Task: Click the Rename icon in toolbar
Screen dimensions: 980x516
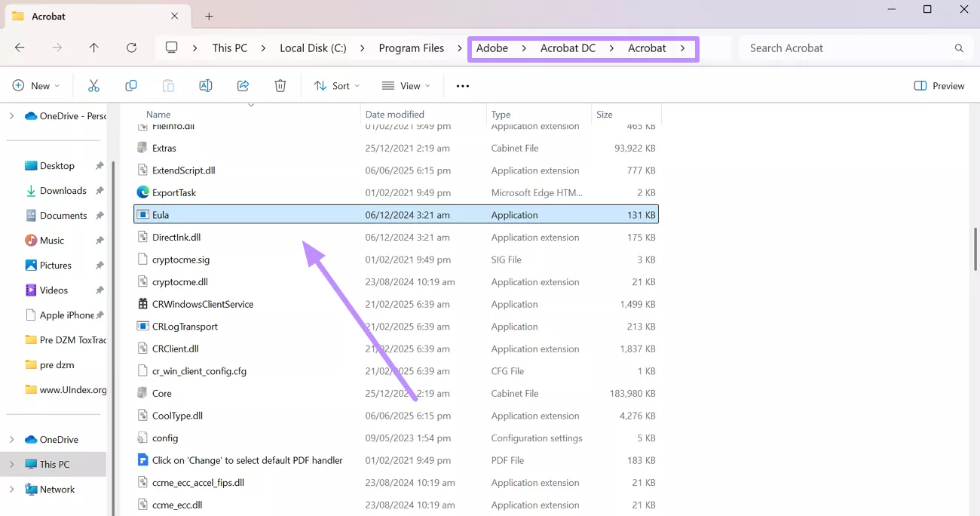Action: (205, 86)
